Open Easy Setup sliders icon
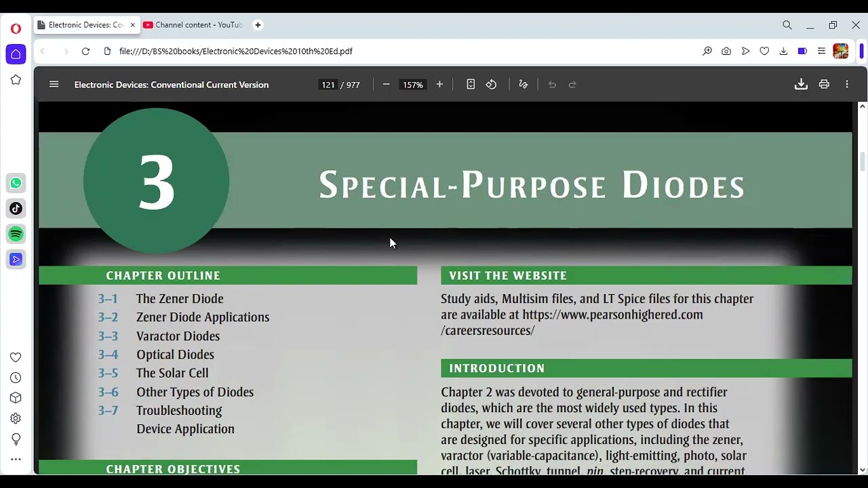The width and height of the screenshot is (868, 488). pyautogui.click(x=821, y=52)
